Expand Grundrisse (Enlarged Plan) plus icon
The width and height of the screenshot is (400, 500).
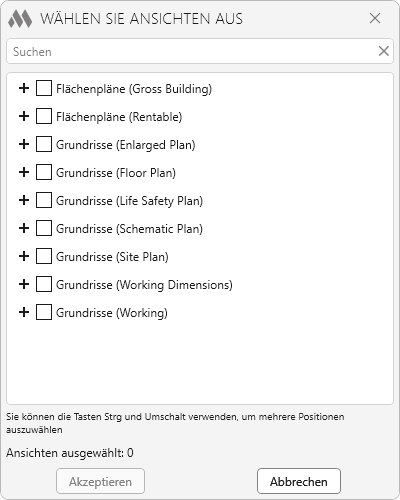coord(24,144)
